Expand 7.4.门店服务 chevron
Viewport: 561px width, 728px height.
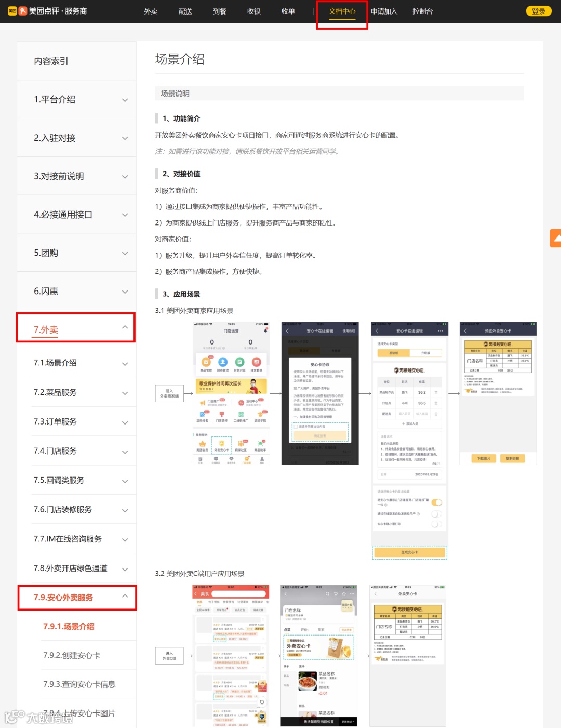tap(125, 452)
